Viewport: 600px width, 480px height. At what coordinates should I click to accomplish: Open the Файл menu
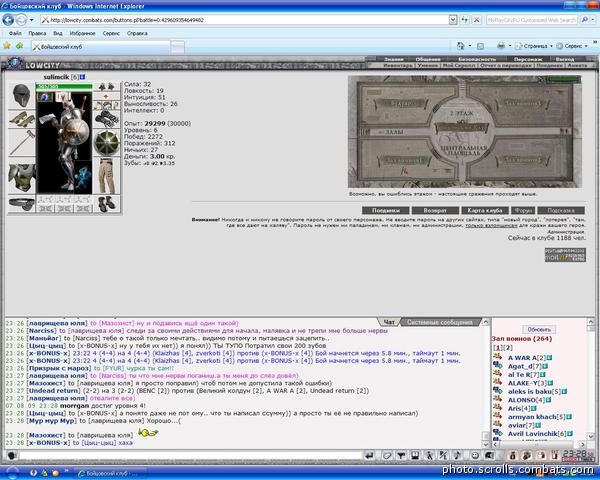click(x=15, y=33)
